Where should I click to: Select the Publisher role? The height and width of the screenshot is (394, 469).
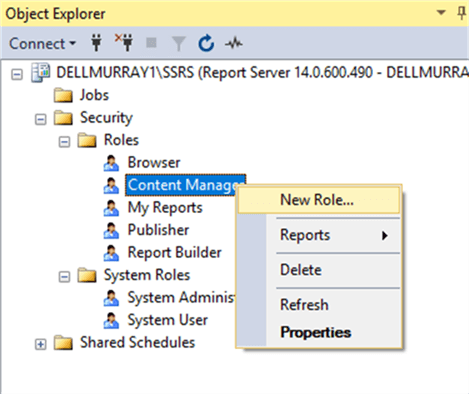point(158,230)
